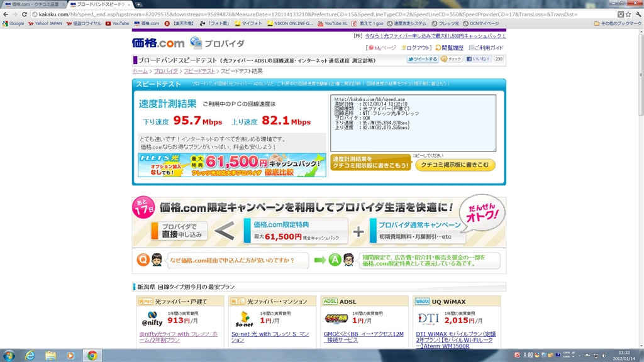Open the OCNマイページ bookmark
This screenshot has height=362, width=644.
tap(481, 23)
